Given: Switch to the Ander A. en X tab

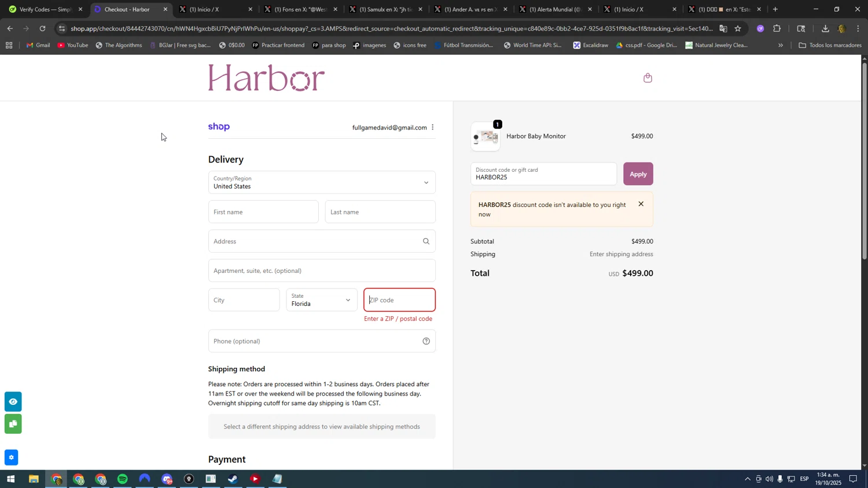Looking at the screenshot, I should 471,9.
